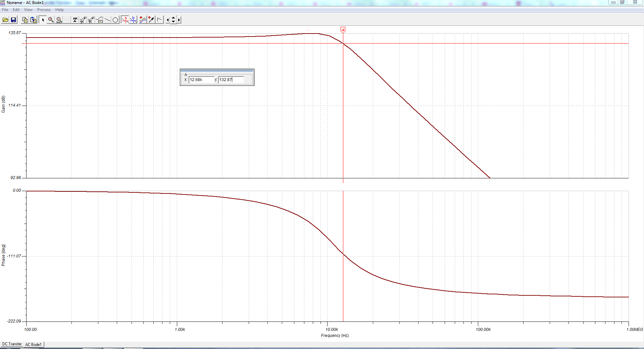The width and height of the screenshot is (644, 349).
Task: Toggle the dotted grid icon
Action: [67, 20]
